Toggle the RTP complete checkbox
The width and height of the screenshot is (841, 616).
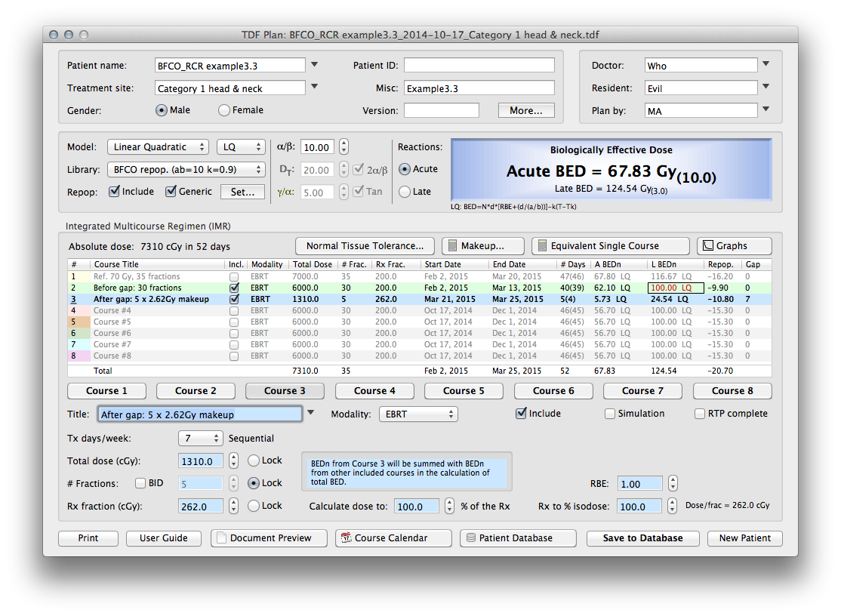coord(700,414)
